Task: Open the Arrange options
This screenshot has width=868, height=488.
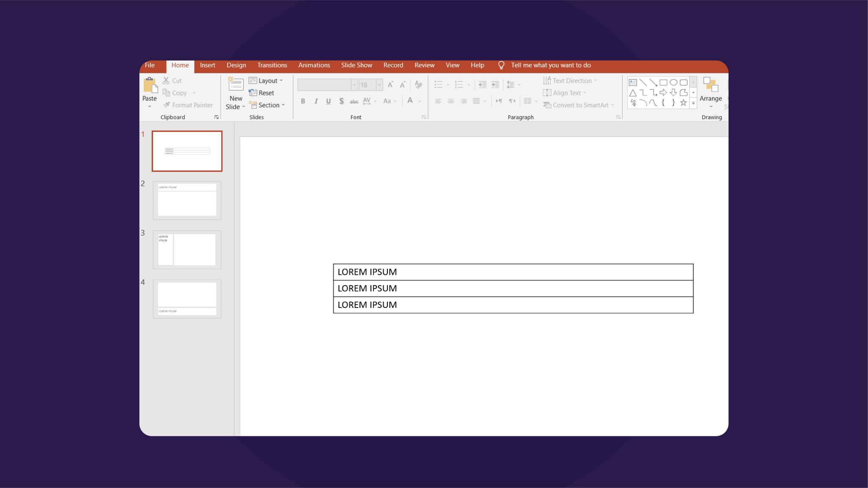Action: [x=711, y=93]
